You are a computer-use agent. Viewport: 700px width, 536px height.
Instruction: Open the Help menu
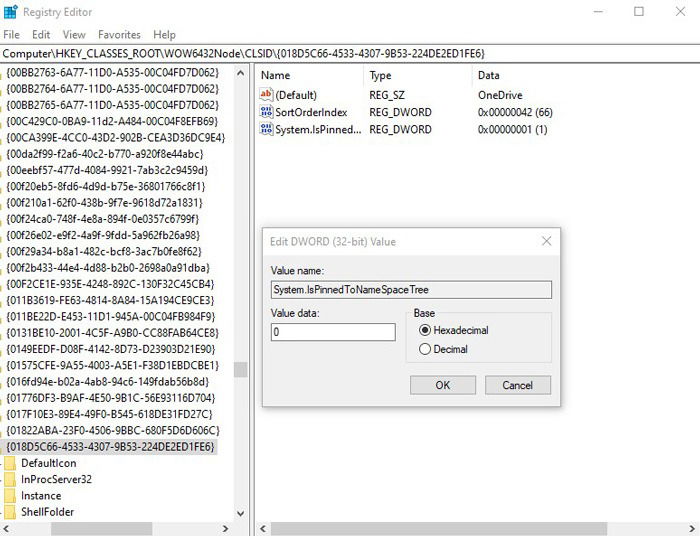[164, 34]
